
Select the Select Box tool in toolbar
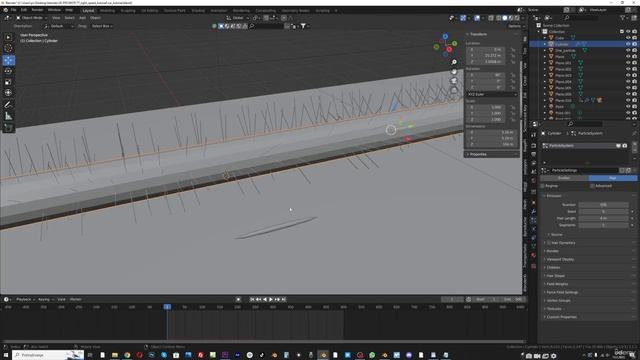8,37
